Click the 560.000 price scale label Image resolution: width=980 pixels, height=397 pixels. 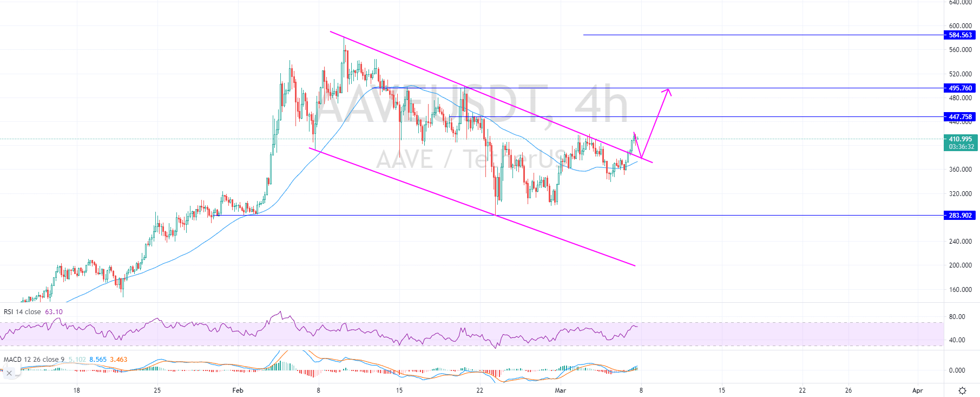point(961,50)
